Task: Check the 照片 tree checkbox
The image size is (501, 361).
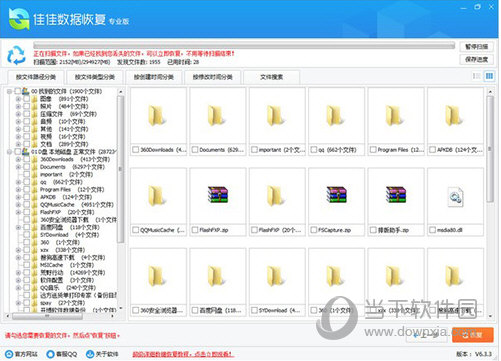Action: click(26, 107)
